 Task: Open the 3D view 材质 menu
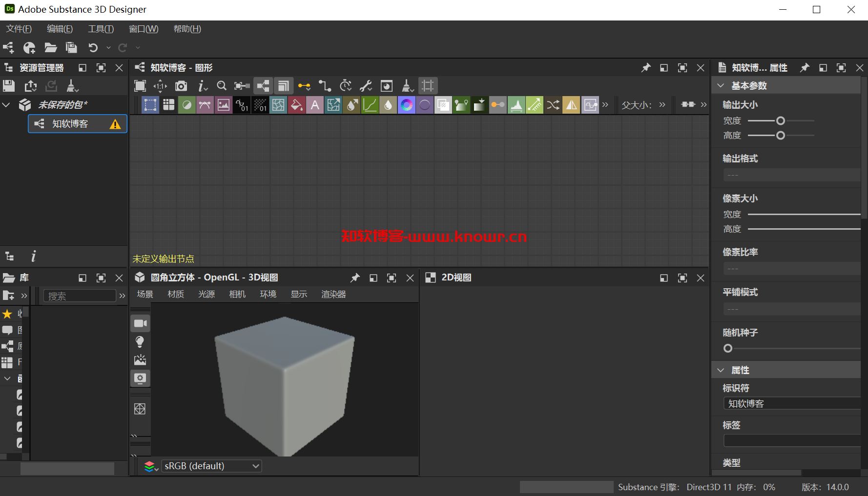176,294
